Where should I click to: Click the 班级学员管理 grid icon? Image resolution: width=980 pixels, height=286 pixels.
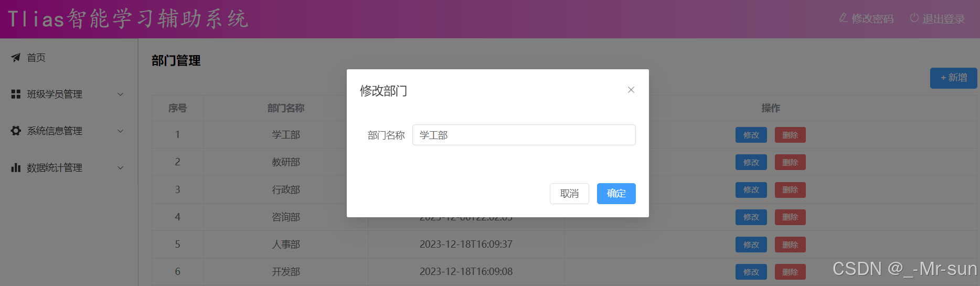click(16, 94)
